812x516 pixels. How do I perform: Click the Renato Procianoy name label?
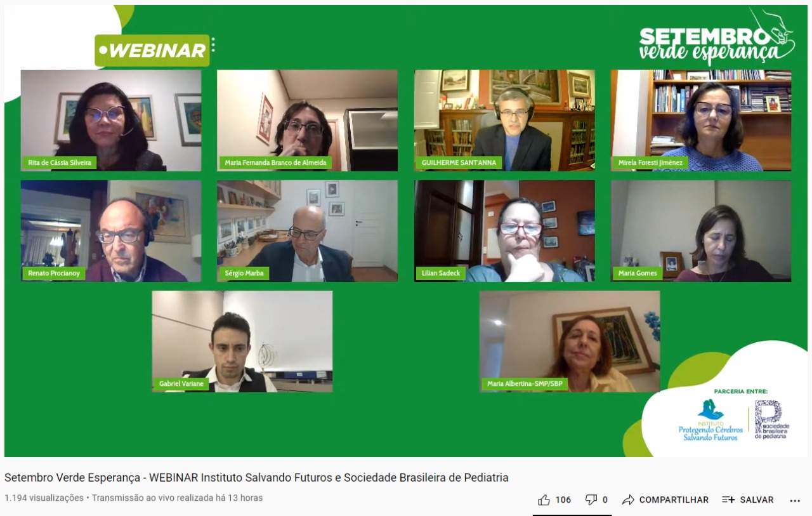[x=54, y=274]
